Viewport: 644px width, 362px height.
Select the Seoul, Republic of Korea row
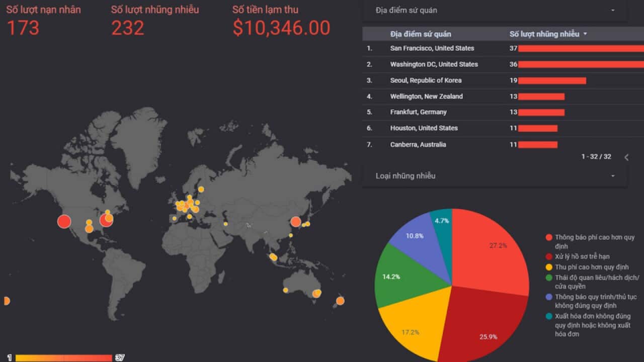pos(426,80)
